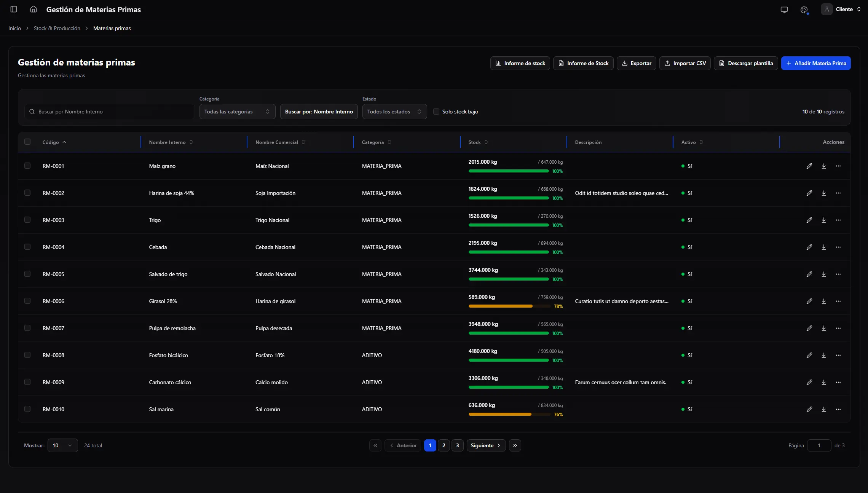Click the user avatar icon
The image size is (868, 493).
coord(827,9)
